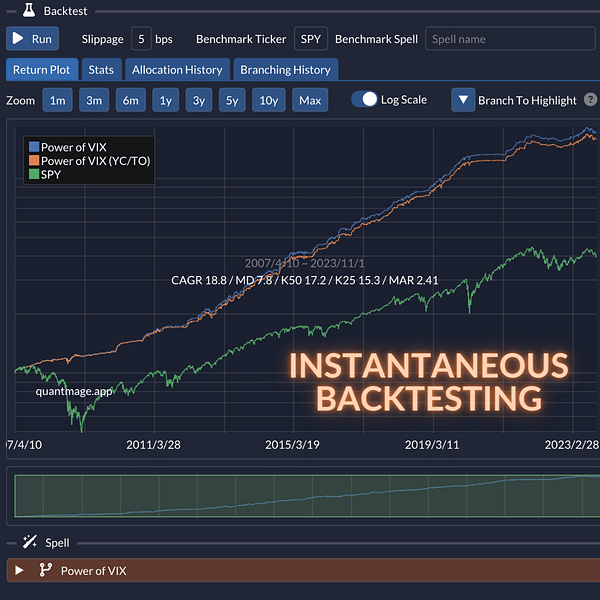Screen dimensions: 600x600
Task: Click the SPY legend label
Action: [x=51, y=174]
